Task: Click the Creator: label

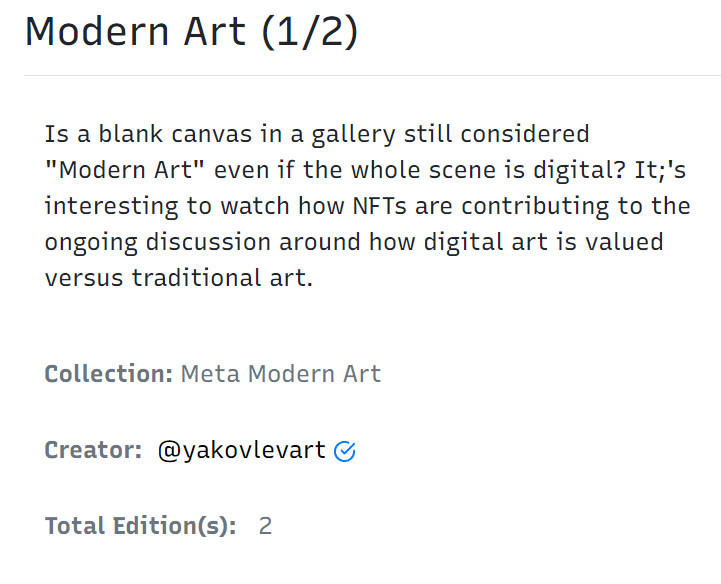Action: [x=93, y=450]
